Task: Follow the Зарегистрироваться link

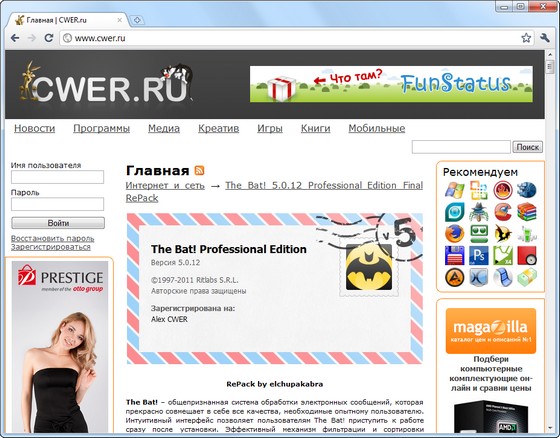Action: pos(51,247)
